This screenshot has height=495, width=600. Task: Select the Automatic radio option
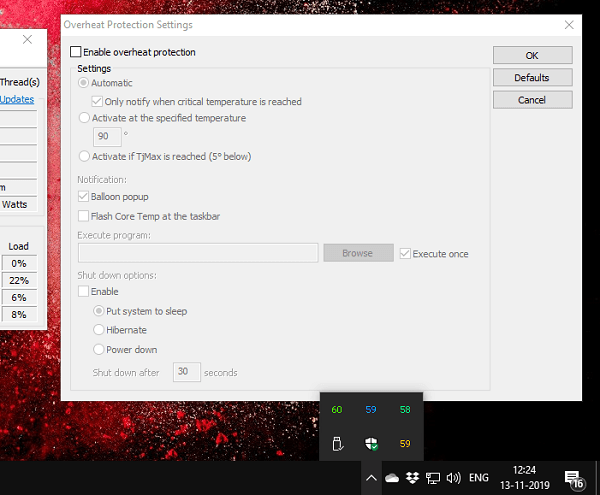pyautogui.click(x=83, y=83)
